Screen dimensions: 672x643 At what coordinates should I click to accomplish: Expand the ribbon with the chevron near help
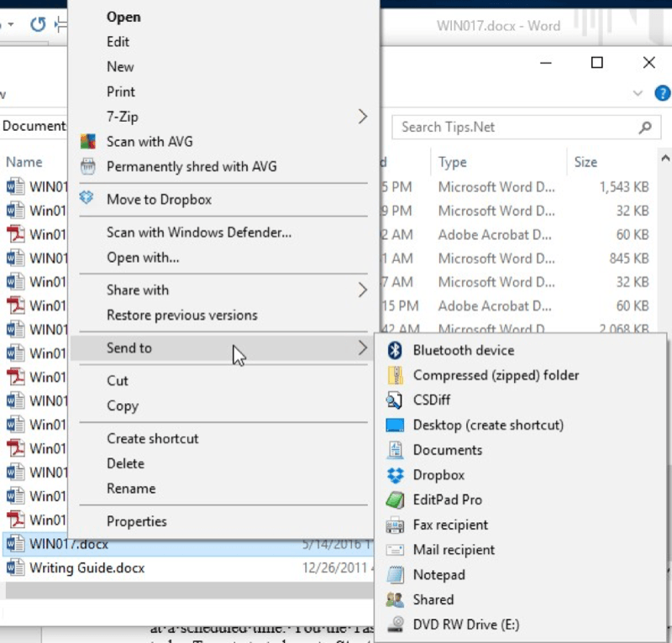(638, 93)
